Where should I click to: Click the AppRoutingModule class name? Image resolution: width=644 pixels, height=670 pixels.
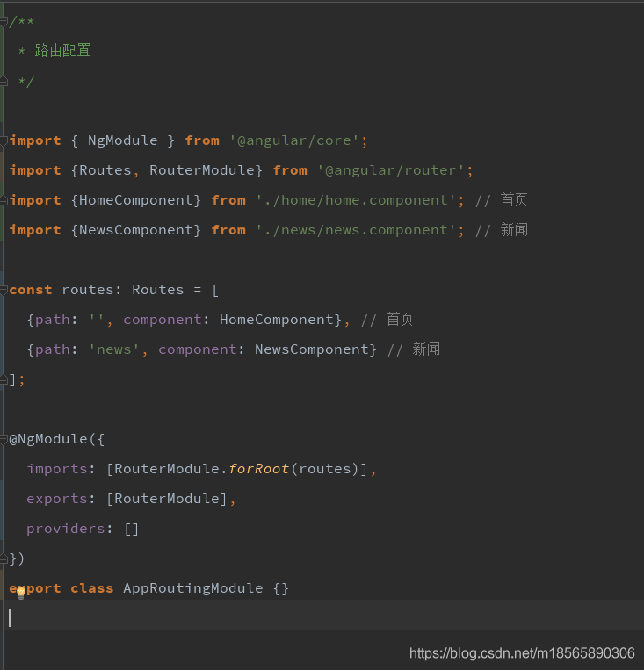coord(193,588)
